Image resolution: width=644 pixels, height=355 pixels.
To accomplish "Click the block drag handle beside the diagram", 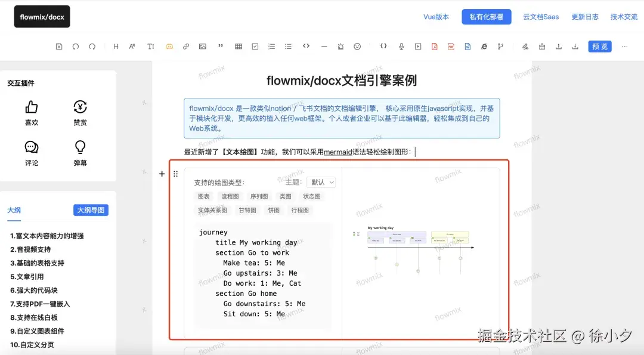I will click(176, 174).
